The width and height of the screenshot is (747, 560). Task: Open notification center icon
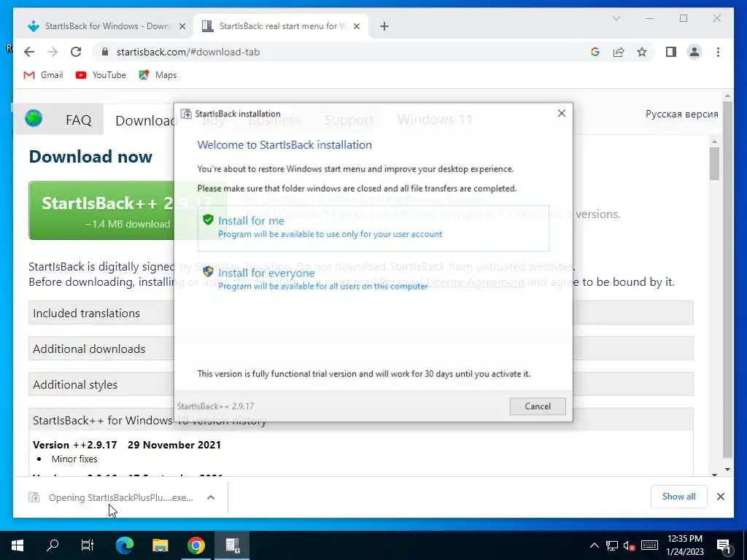723,545
